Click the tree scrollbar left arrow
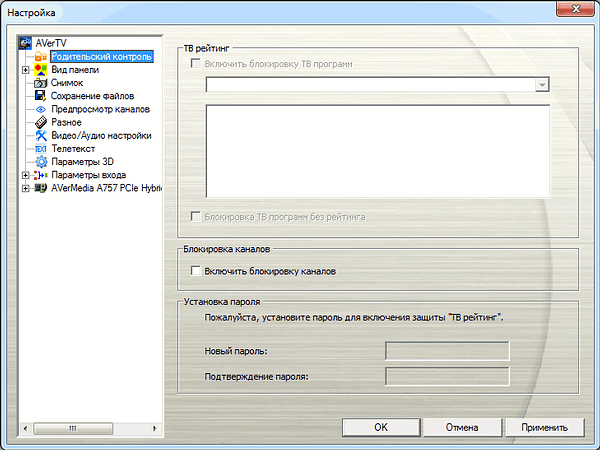The image size is (600, 450). (25, 428)
